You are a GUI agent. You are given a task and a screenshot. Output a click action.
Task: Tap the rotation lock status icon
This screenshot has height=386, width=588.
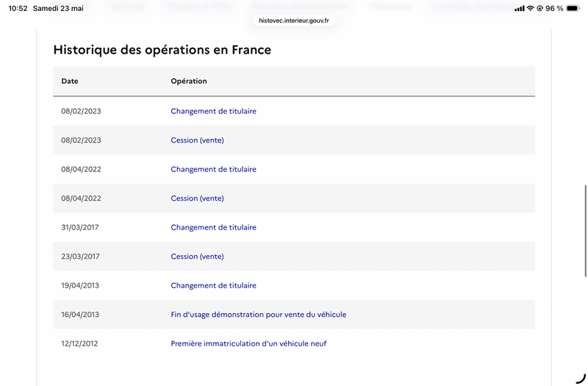539,8
